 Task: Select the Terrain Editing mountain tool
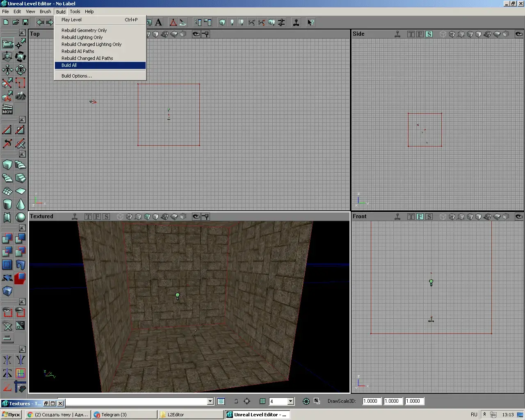[21, 96]
